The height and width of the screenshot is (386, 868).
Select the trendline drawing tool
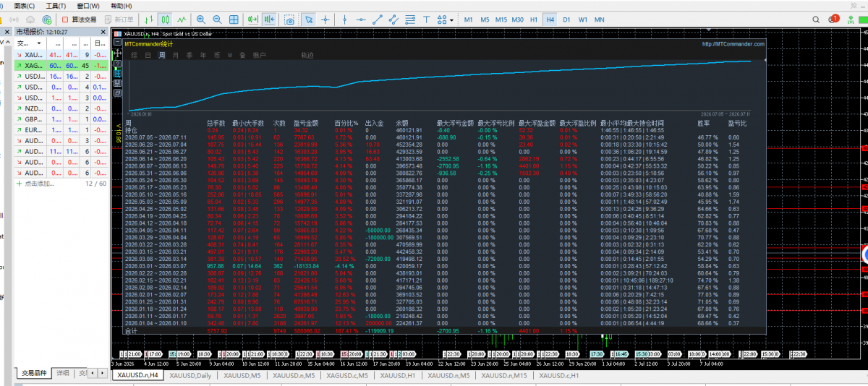pyautogui.click(x=378, y=20)
